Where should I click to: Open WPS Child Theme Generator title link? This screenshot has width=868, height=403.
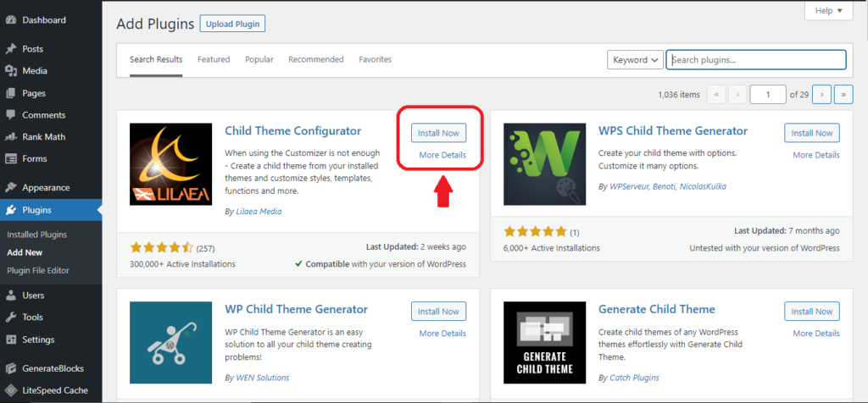[672, 131]
